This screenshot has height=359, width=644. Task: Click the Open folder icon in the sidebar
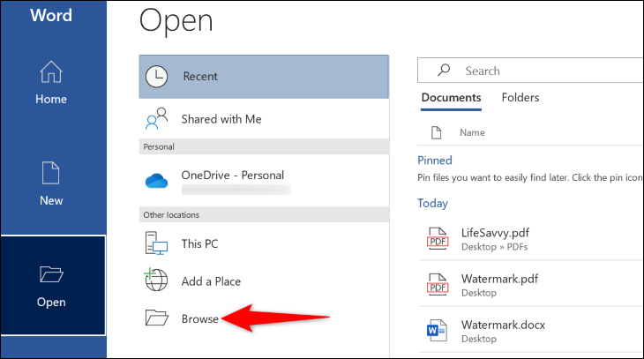point(51,274)
